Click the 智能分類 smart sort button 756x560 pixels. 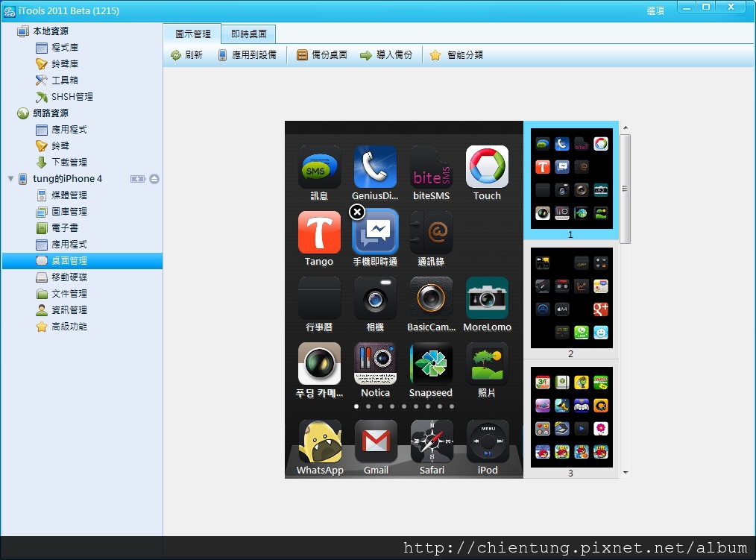[x=456, y=55]
